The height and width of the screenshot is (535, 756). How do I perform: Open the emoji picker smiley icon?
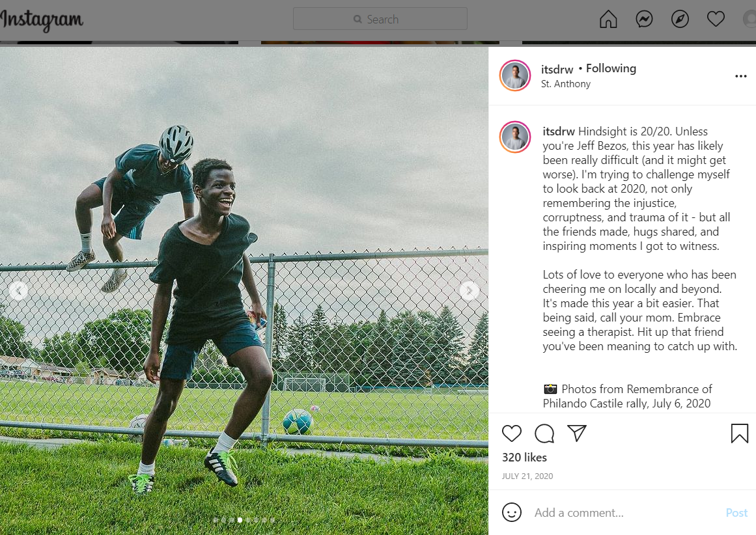point(512,512)
